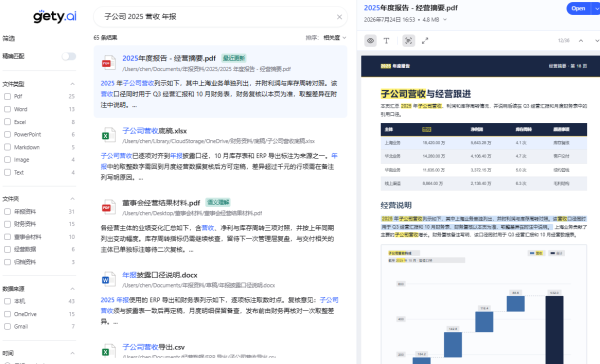Open result 子公司营收底稿.xlsx
Viewport: 600px width, 364px height.
154,131
